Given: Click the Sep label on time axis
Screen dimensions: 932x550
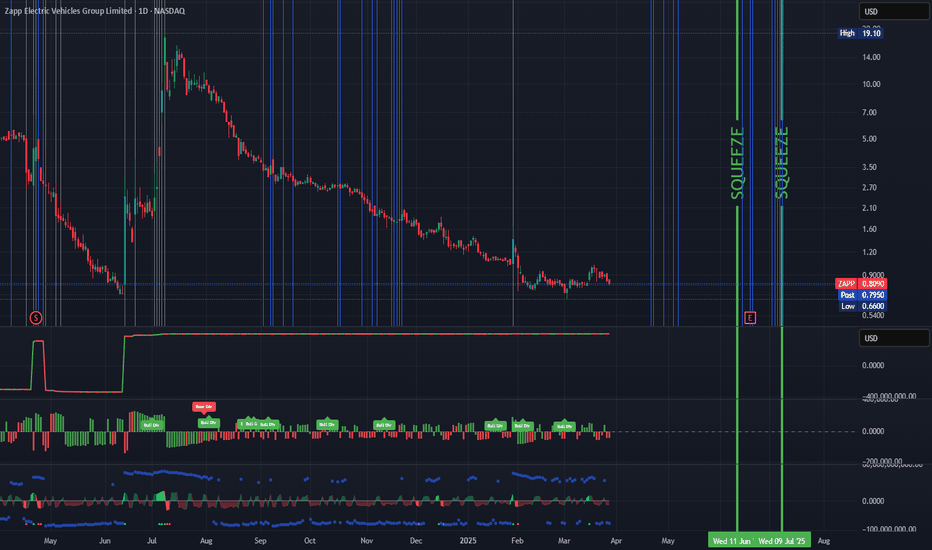Looking at the screenshot, I should (x=260, y=540).
